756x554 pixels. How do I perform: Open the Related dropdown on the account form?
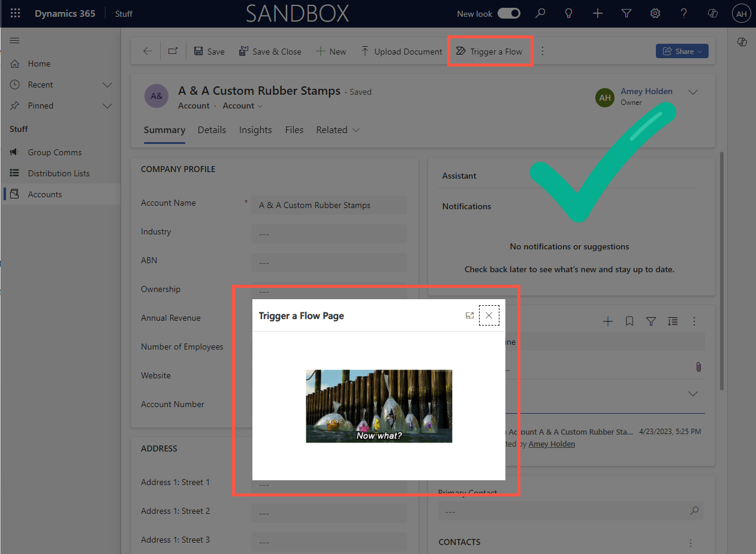[338, 130]
